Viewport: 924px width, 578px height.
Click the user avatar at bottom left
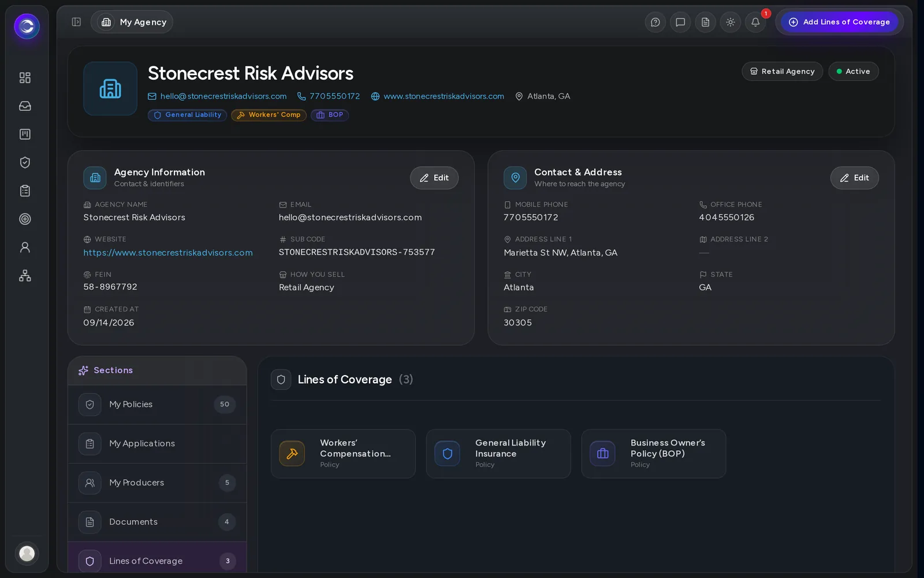pyautogui.click(x=27, y=553)
